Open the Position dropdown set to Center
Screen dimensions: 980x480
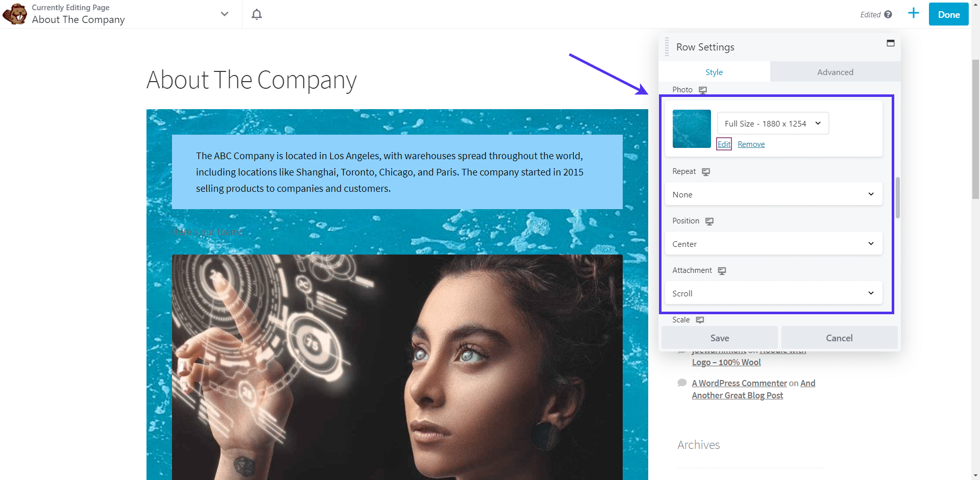773,243
